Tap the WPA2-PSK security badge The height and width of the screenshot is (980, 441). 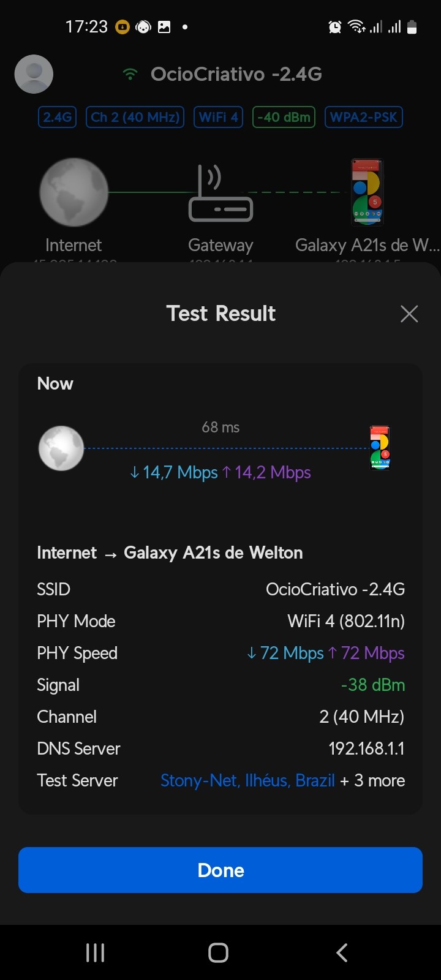(364, 117)
